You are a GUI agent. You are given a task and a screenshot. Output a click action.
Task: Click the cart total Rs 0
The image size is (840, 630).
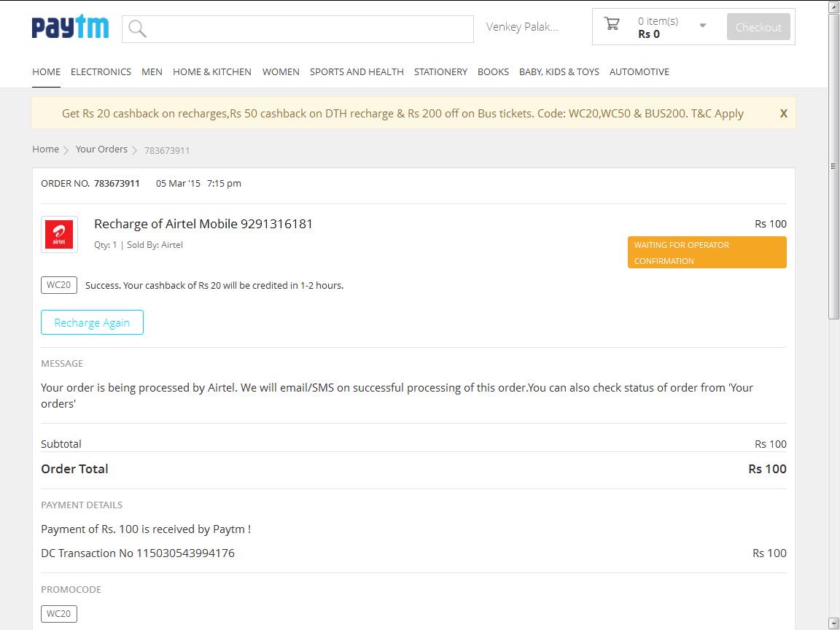[649, 34]
